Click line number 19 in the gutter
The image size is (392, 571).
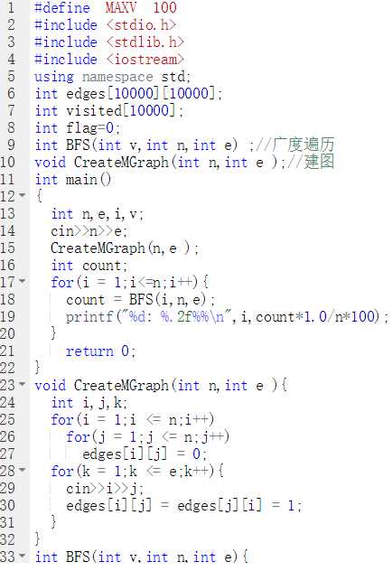[x=7, y=316]
